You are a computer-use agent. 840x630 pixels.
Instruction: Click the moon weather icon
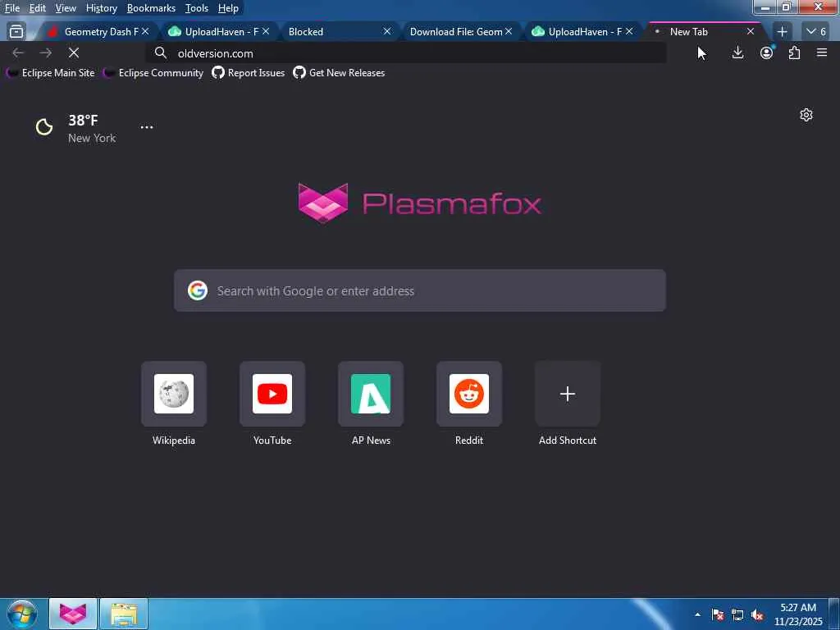point(44,127)
